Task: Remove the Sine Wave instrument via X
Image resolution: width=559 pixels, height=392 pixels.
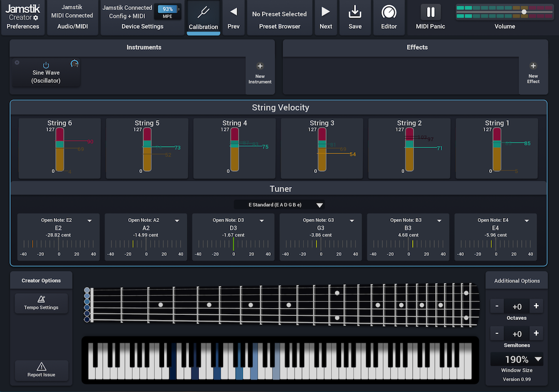Action: point(17,63)
